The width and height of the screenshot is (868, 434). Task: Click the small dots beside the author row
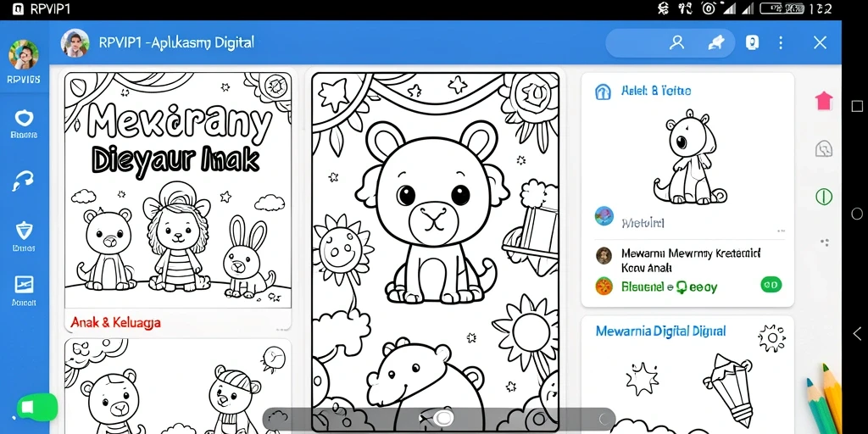781,231
